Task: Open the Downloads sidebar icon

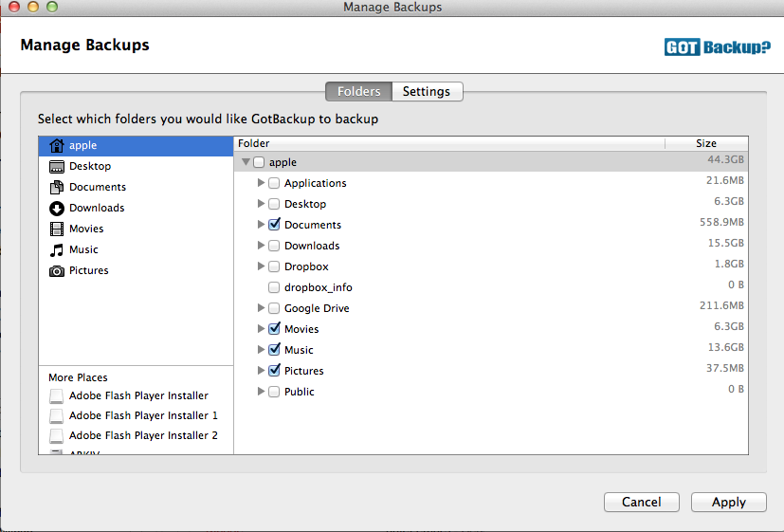Action: [x=57, y=209]
